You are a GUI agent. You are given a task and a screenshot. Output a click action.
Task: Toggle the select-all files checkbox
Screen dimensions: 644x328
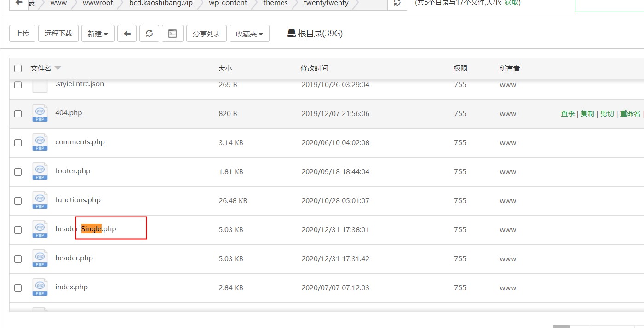(18, 69)
